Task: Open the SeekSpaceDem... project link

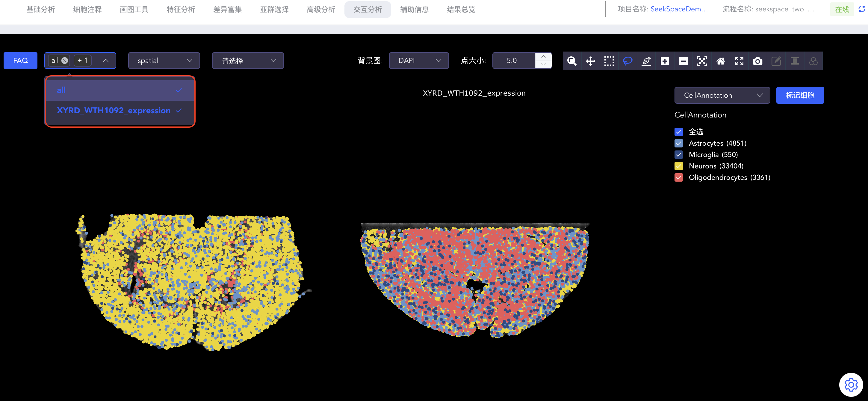Action: 679,9
